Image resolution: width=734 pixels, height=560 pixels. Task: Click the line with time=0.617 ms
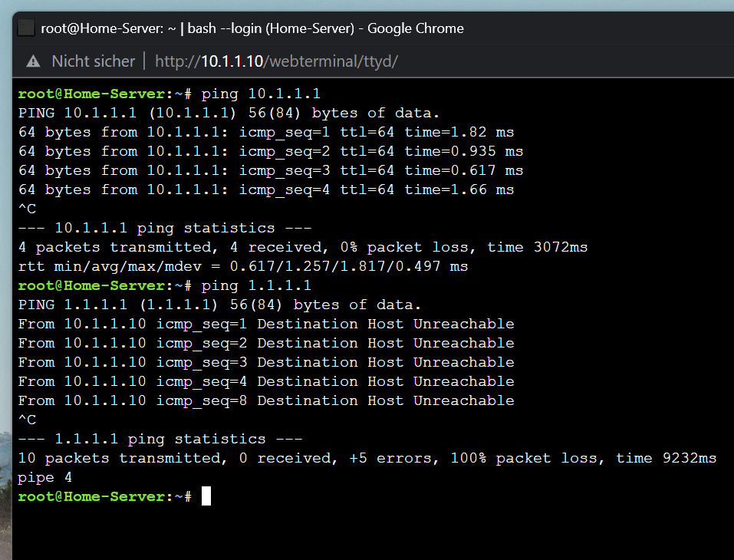coord(271,170)
